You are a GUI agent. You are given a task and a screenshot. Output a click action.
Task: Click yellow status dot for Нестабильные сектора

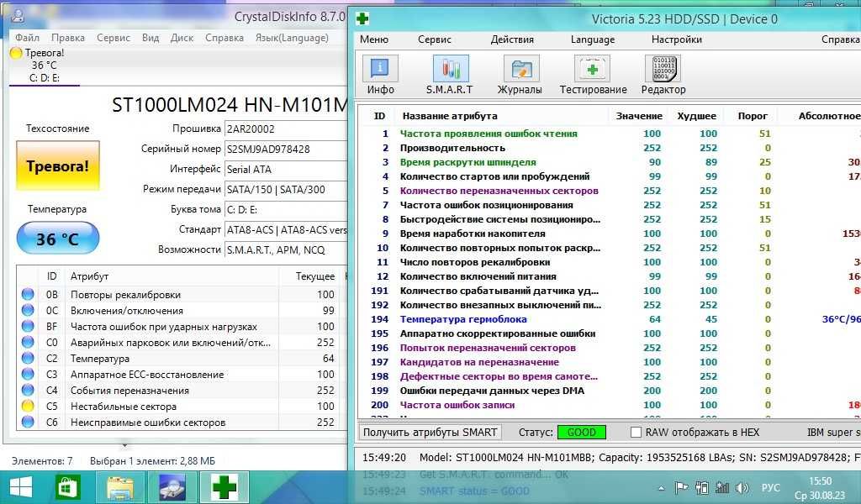[28, 407]
